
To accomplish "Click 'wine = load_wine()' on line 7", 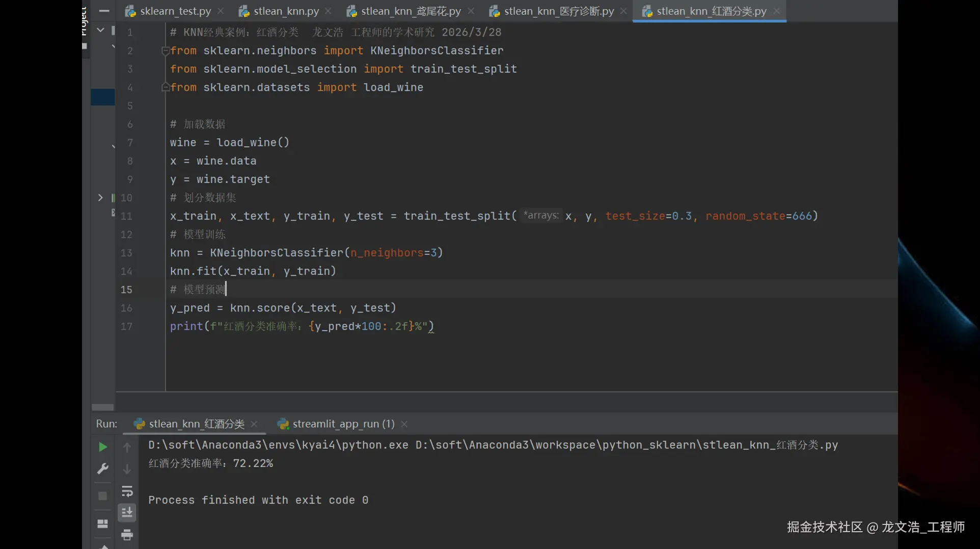I will pyautogui.click(x=230, y=142).
